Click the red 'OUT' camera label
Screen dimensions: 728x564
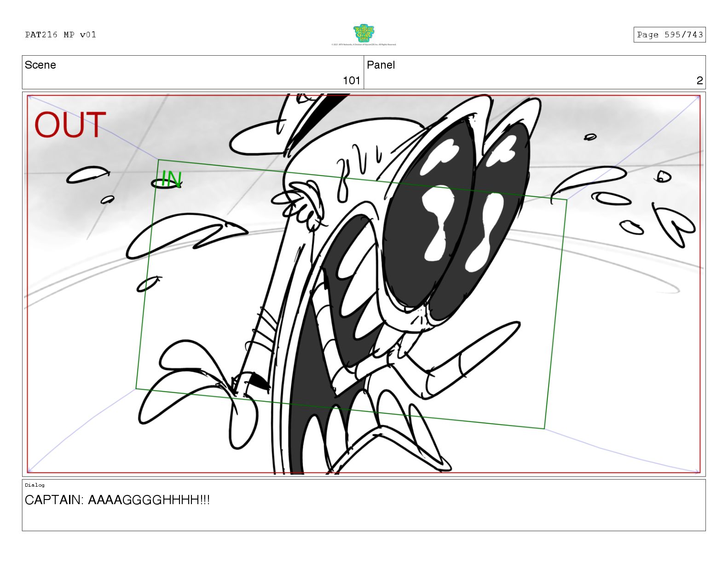tap(70, 125)
